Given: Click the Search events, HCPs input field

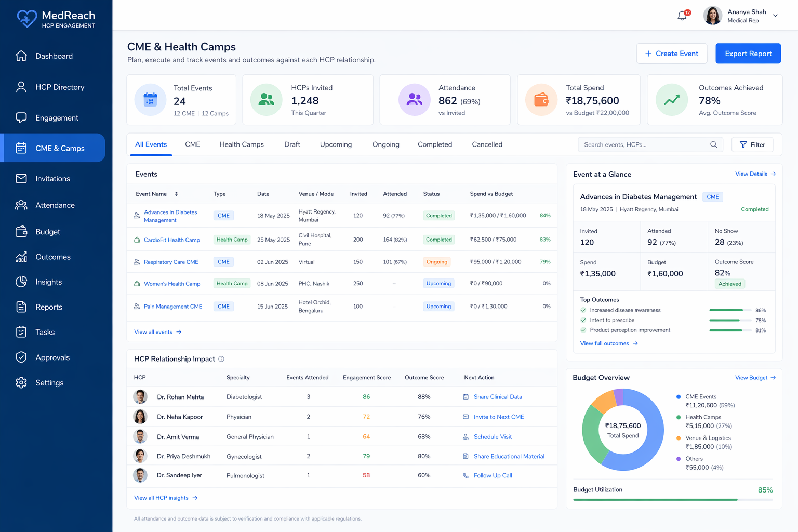Looking at the screenshot, I should tap(644, 145).
